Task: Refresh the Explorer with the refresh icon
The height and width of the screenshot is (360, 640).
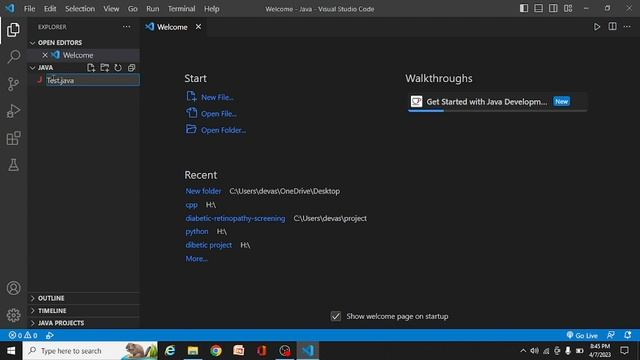Action: [x=118, y=68]
